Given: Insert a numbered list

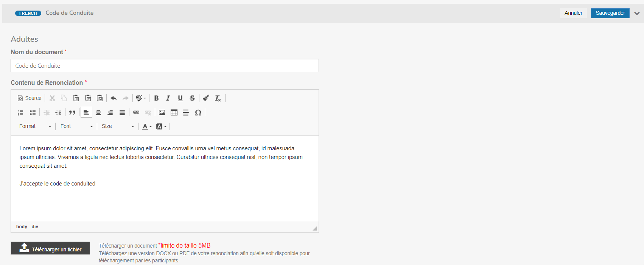Looking at the screenshot, I should pyautogui.click(x=20, y=112).
